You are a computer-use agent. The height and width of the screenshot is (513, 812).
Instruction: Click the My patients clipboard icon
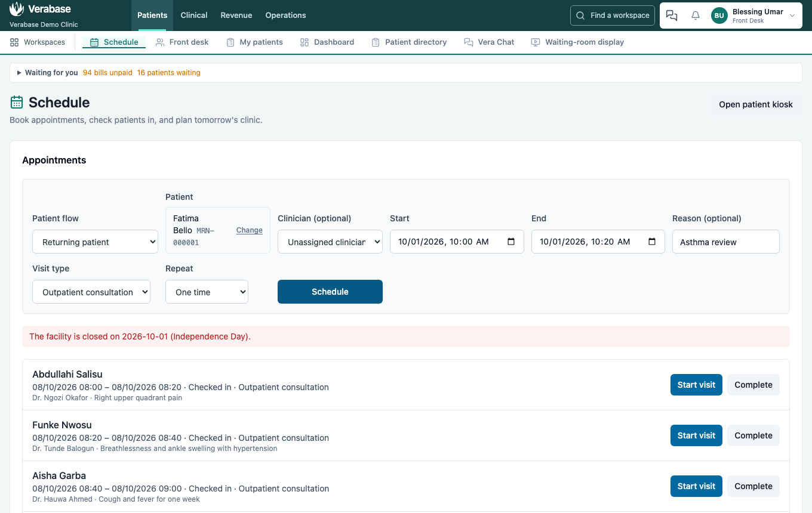coord(230,42)
